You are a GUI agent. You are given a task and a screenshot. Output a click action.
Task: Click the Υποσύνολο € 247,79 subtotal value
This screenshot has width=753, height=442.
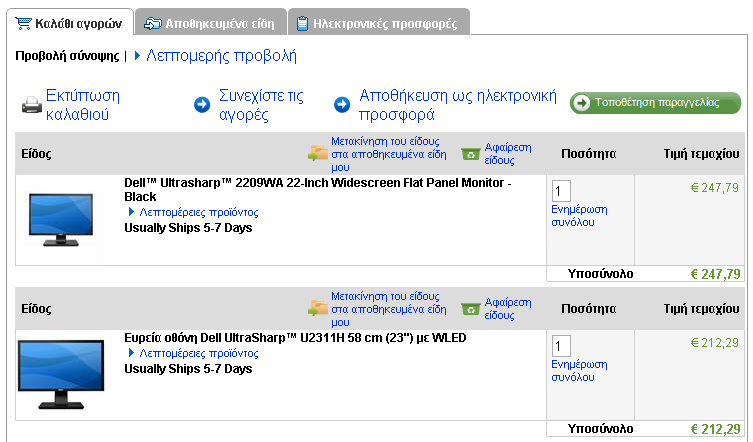[x=715, y=274]
